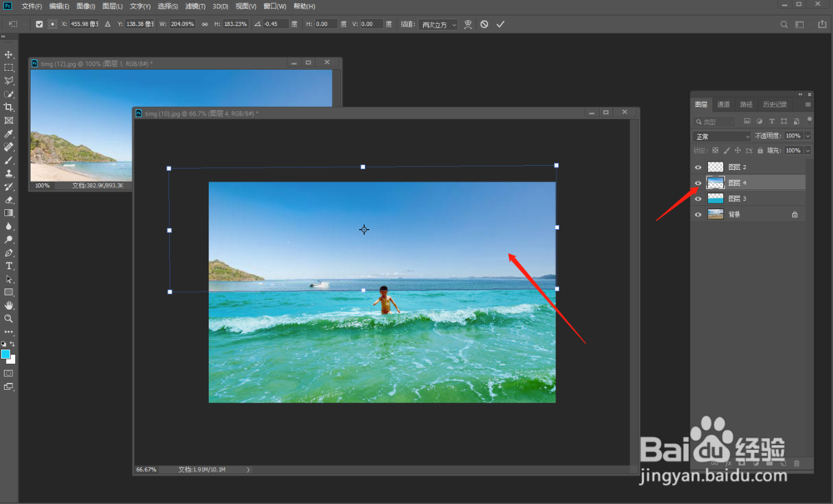The width and height of the screenshot is (833, 504).
Task: Select the Brush tool
Action: [8, 161]
